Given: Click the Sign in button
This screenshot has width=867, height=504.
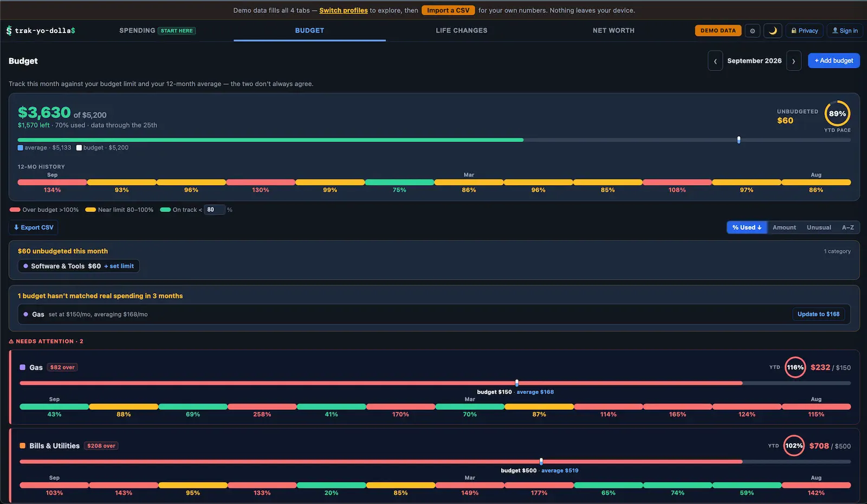Looking at the screenshot, I should pos(845,31).
